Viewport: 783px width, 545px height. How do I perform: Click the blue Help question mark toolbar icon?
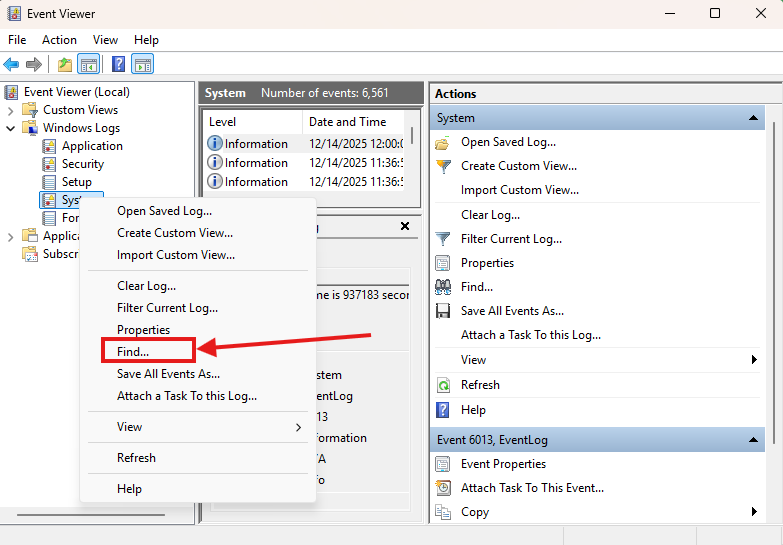pos(118,64)
